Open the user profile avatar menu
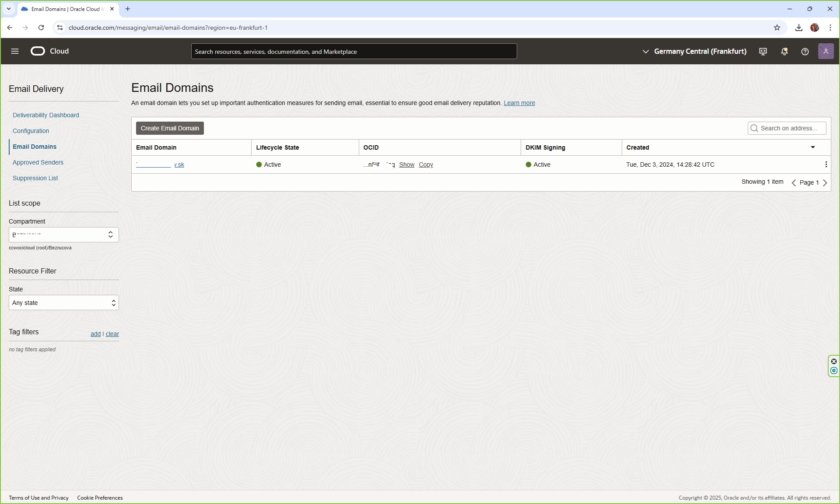Screen dimensions: 840x504 (x=826, y=52)
